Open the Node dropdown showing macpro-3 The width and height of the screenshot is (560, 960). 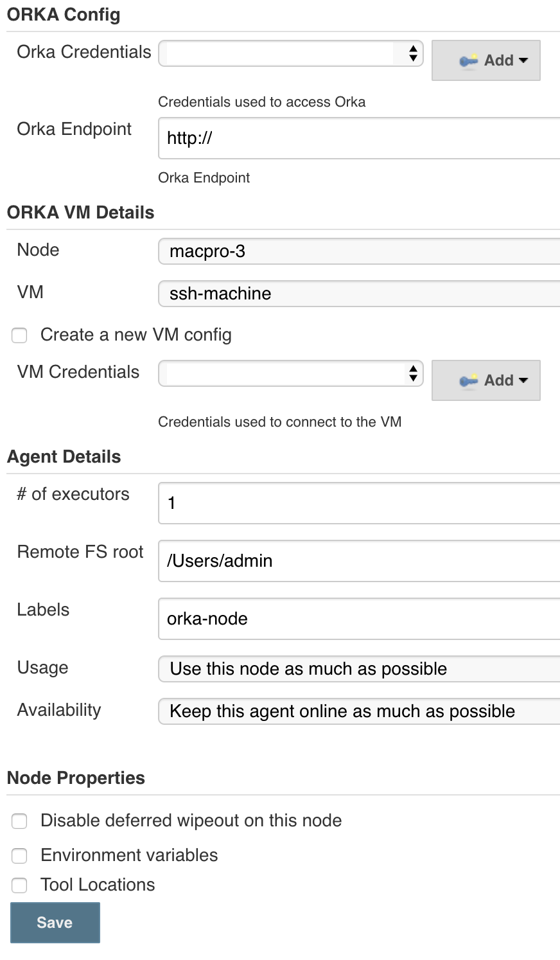[x=359, y=251]
